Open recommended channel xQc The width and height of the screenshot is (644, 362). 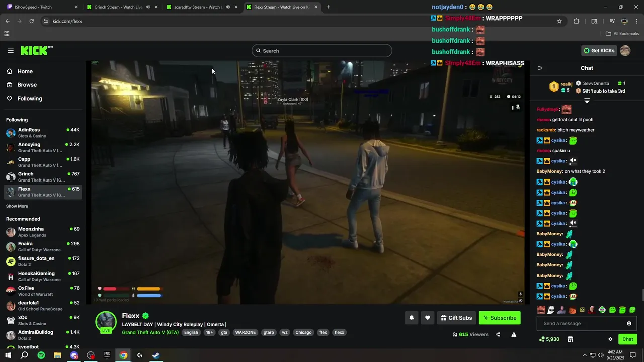pyautogui.click(x=43, y=320)
